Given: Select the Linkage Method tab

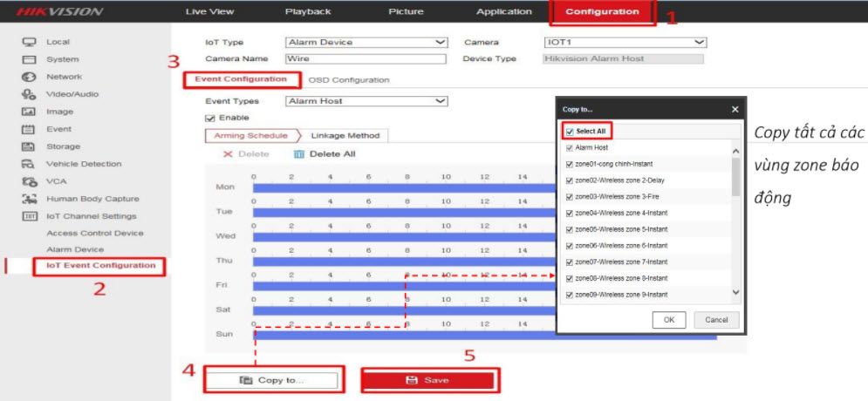Looking at the screenshot, I should tap(345, 135).
